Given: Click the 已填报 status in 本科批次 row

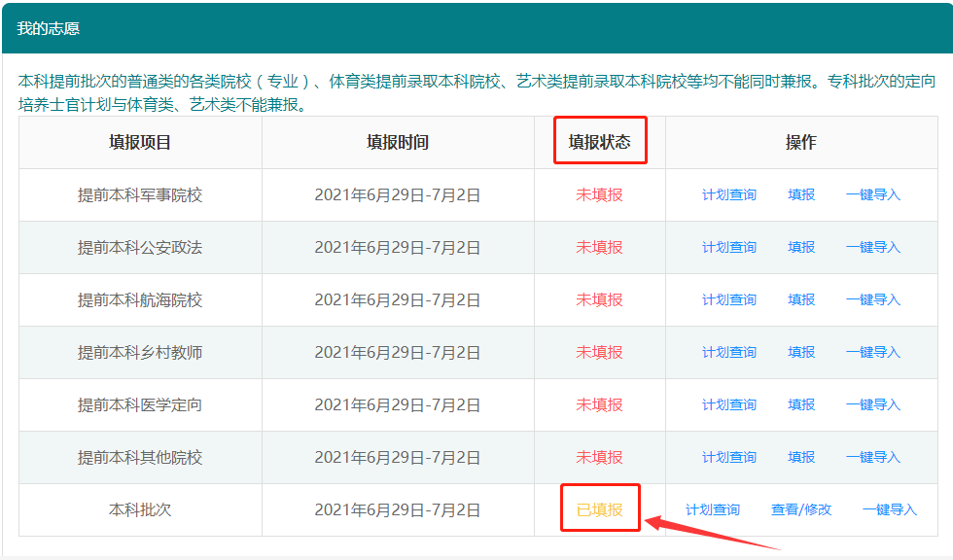Looking at the screenshot, I should pyautogui.click(x=599, y=509).
